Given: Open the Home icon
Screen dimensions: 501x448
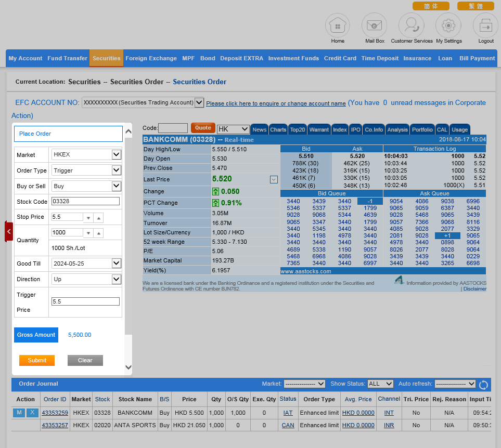Looking at the screenshot, I should coord(338,25).
